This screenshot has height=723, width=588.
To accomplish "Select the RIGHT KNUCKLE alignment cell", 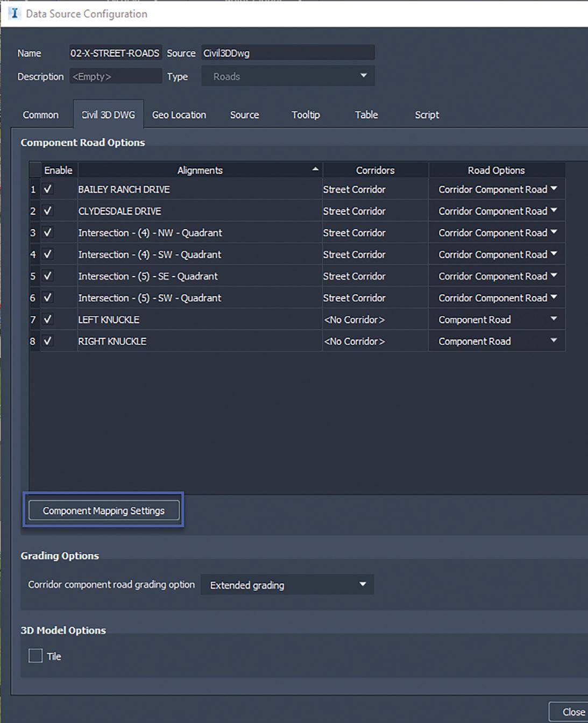I will [x=200, y=341].
